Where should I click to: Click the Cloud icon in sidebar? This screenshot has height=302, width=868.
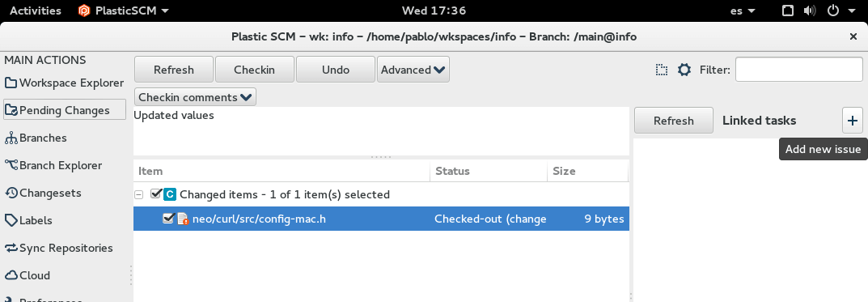pos(11,275)
